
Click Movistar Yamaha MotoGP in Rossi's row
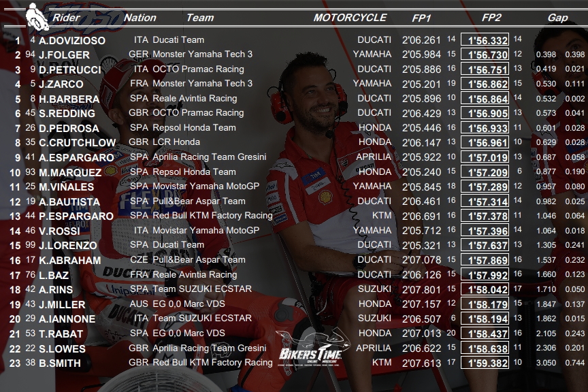tap(206, 230)
